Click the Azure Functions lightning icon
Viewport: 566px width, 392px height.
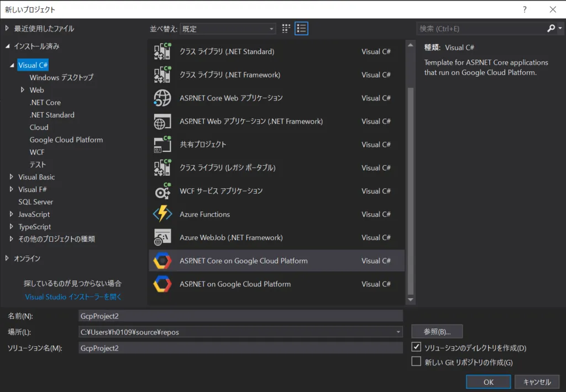[163, 214]
